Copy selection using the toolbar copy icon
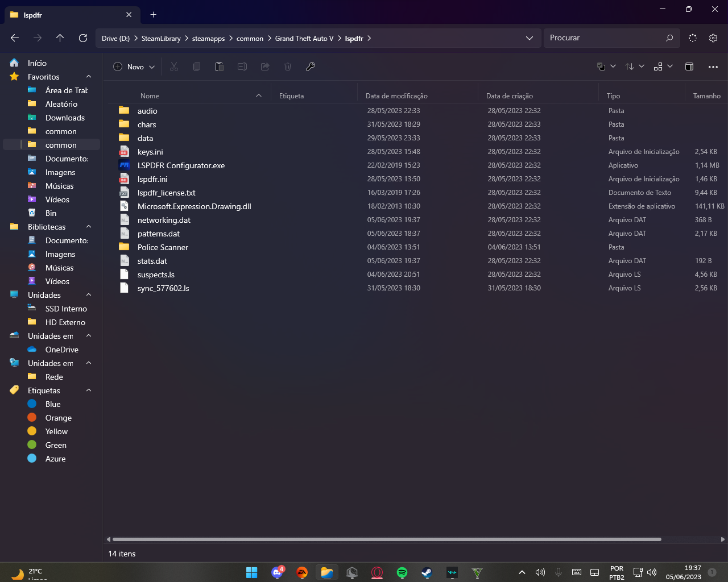The image size is (728, 582). 197,66
